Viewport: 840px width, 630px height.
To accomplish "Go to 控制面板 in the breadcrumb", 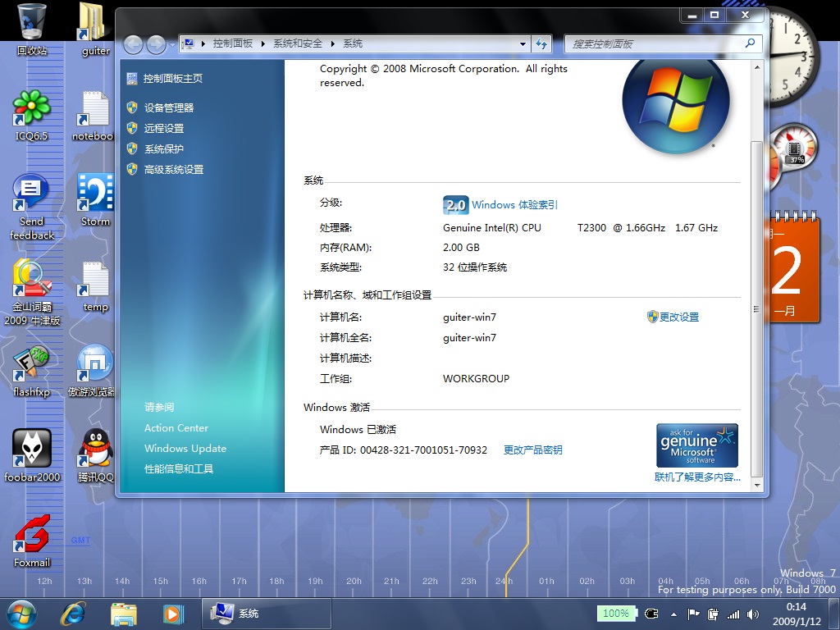I will pyautogui.click(x=232, y=43).
